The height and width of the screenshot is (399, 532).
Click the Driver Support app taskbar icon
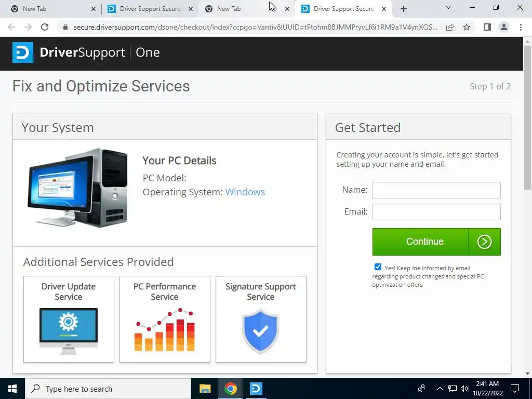coord(256,389)
